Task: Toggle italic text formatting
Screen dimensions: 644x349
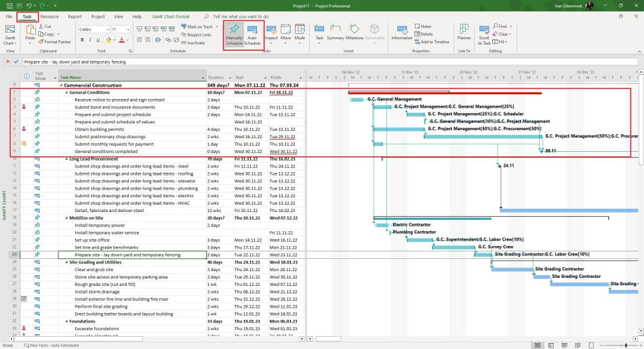Action: tap(89, 40)
